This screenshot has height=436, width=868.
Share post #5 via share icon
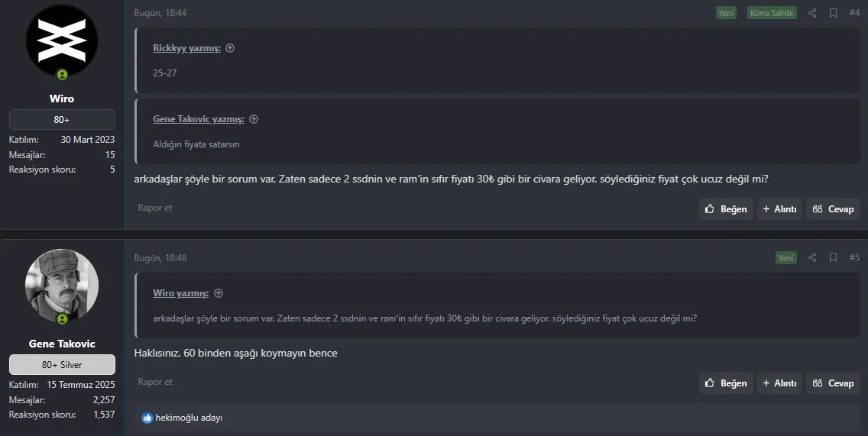tap(812, 258)
